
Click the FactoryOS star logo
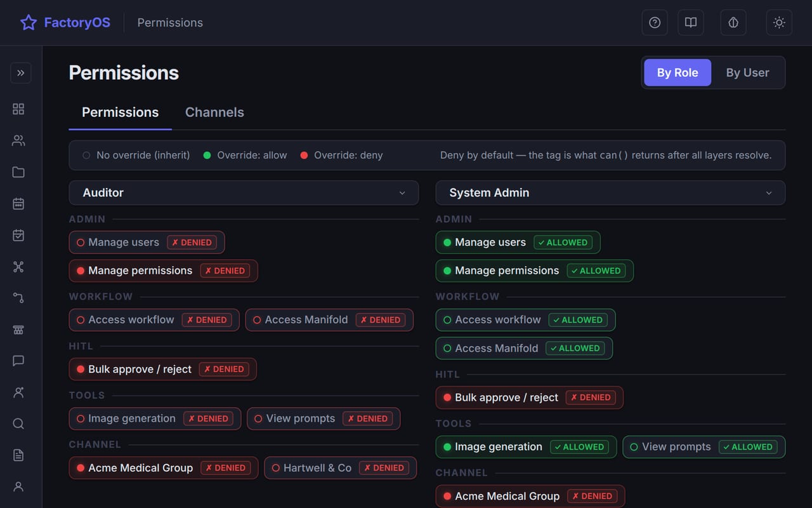(x=29, y=23)
